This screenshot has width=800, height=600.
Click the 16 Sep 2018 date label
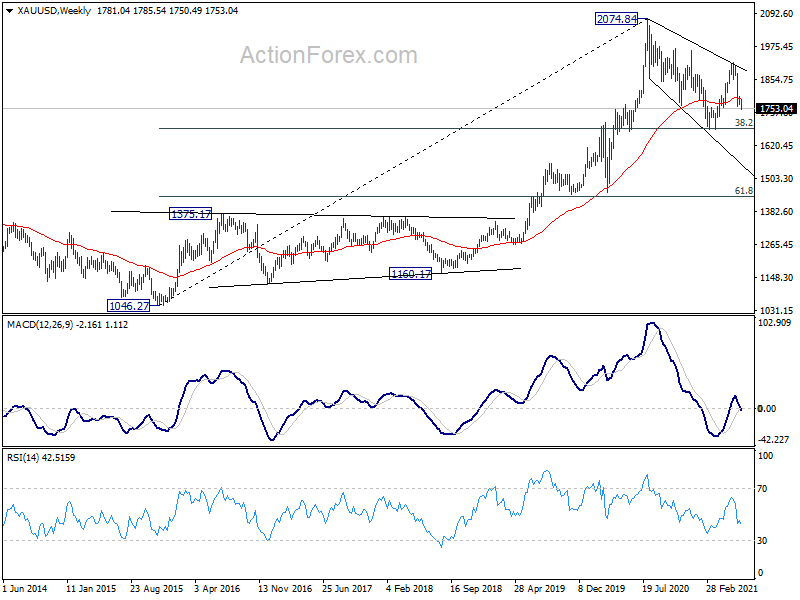(476, 588)
